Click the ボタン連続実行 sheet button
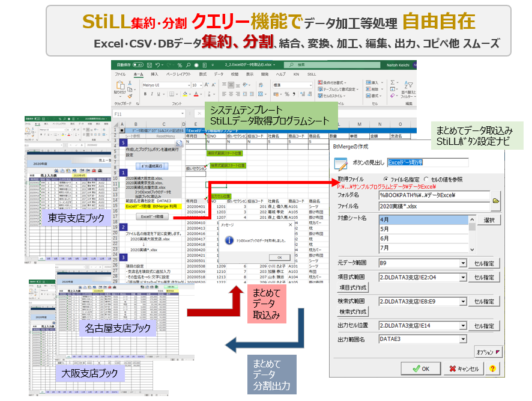The image size is (532, 401). [152, 166]
